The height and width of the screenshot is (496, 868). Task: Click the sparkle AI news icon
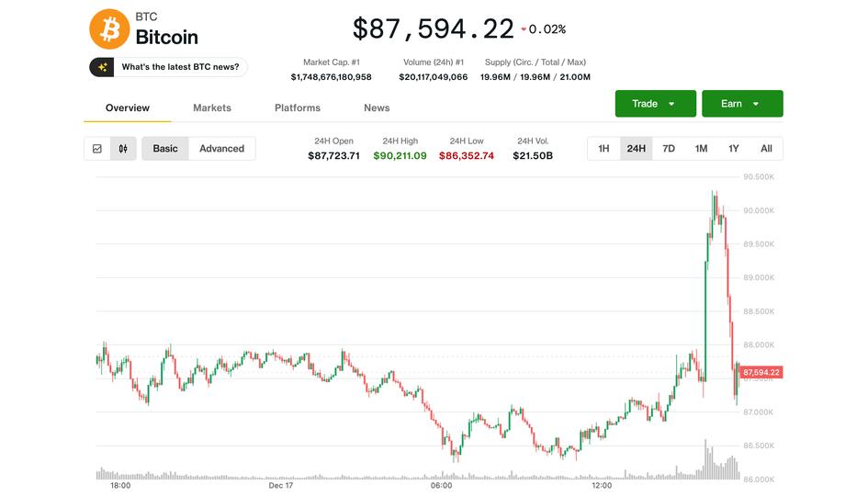click(x=102, y=67)
